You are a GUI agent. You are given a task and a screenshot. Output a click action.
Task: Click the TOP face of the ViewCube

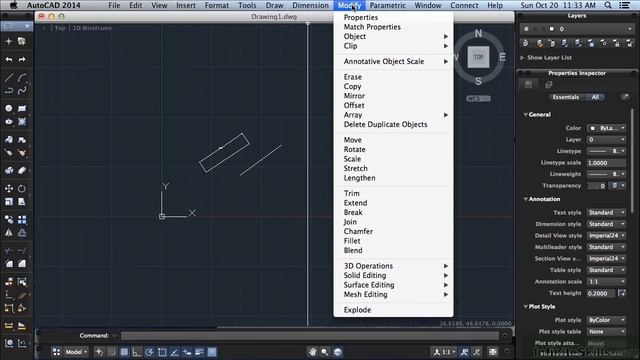[478, 57]
